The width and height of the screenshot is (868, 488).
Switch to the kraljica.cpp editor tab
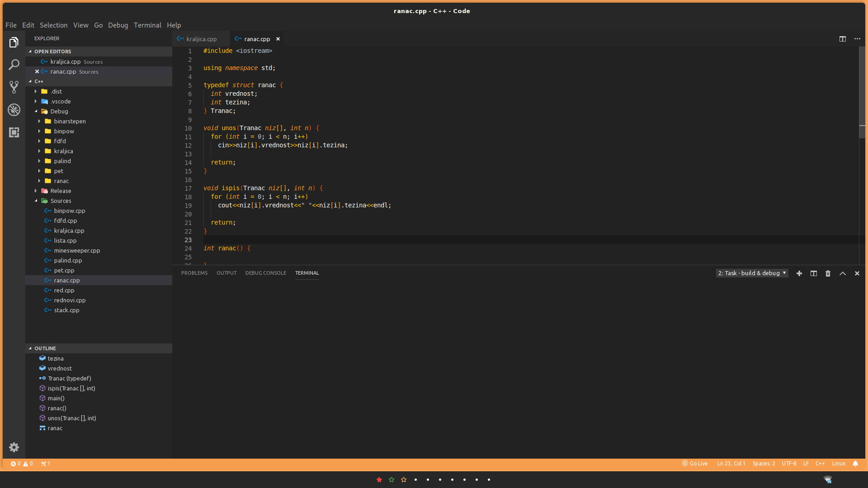(201, 39)
